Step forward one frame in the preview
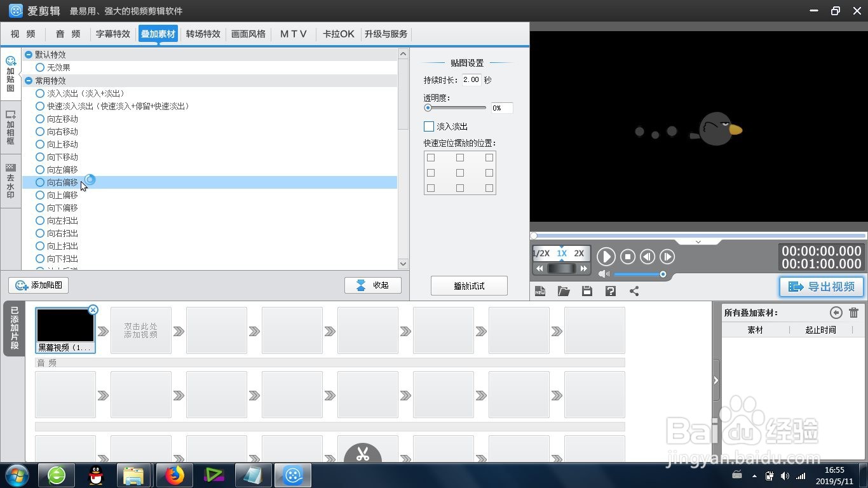 click(x=667, y=257)
